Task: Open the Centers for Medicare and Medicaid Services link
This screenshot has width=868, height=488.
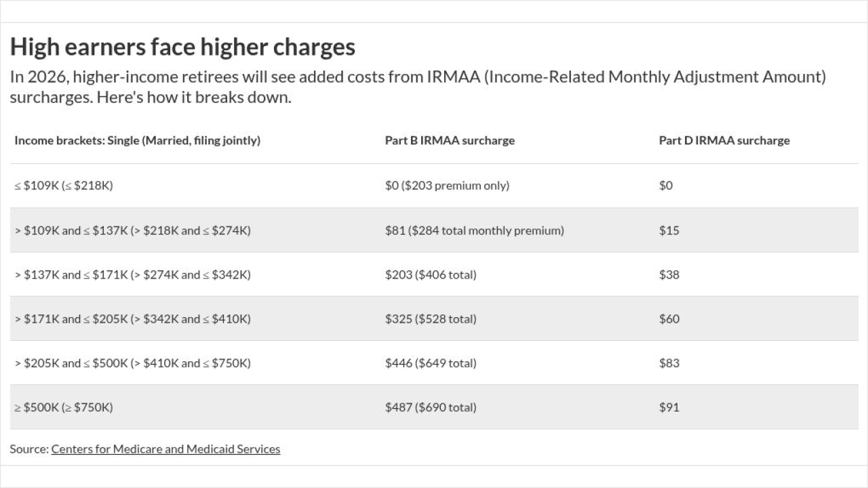Action: coord(165,449)
